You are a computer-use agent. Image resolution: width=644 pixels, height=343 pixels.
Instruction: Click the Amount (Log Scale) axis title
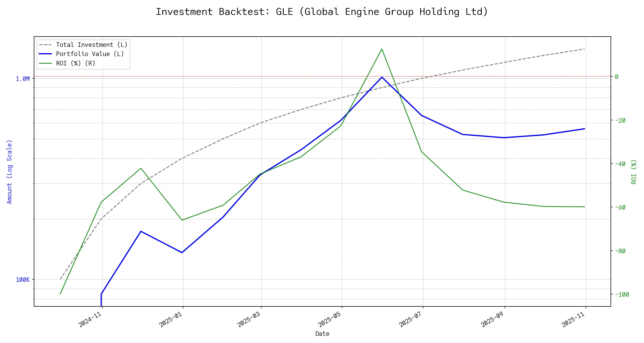[x=10, y=172]
